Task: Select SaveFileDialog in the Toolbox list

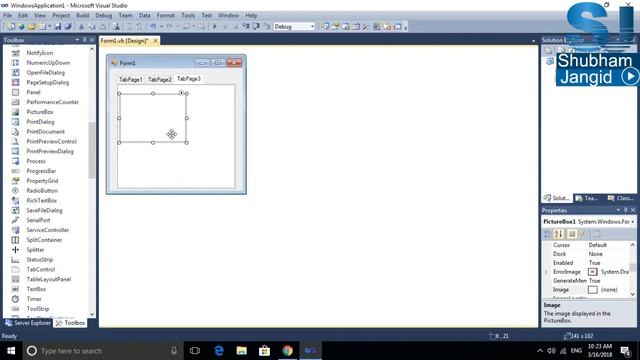Action: [x=44, y=210]
